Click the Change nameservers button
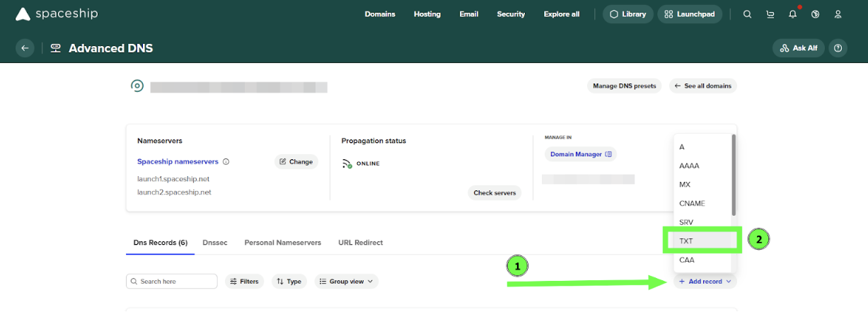Image resolution: width=868 pixels, height=329 pixels. coord(296,162)
